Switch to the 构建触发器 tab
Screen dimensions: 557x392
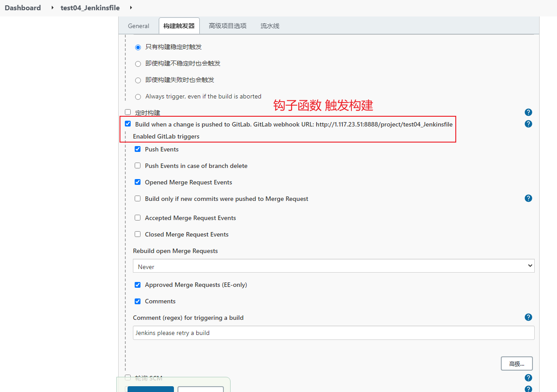[x=179, y=26]
